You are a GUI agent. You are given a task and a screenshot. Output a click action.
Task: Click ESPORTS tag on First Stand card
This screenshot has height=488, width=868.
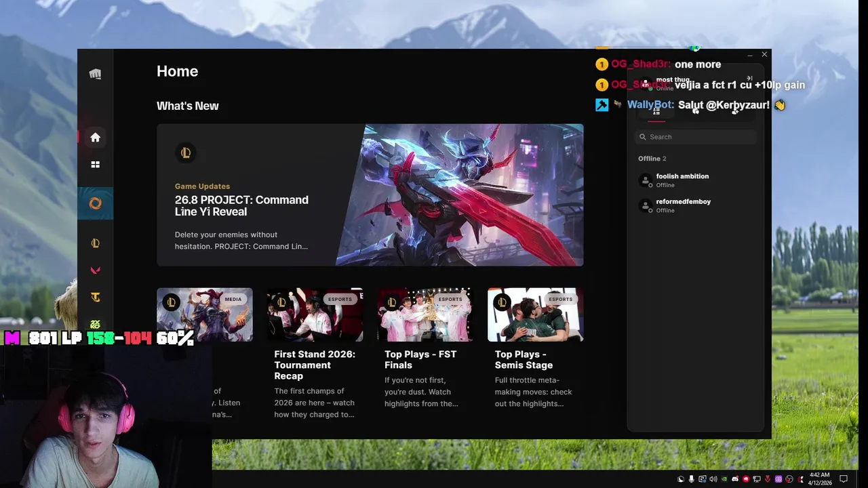coord(340,299)
